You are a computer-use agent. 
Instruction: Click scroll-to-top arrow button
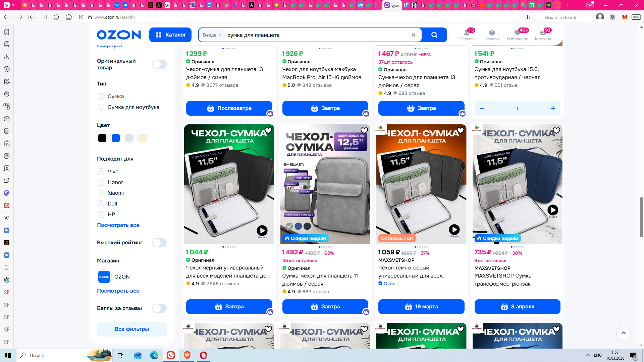[623, 333]
